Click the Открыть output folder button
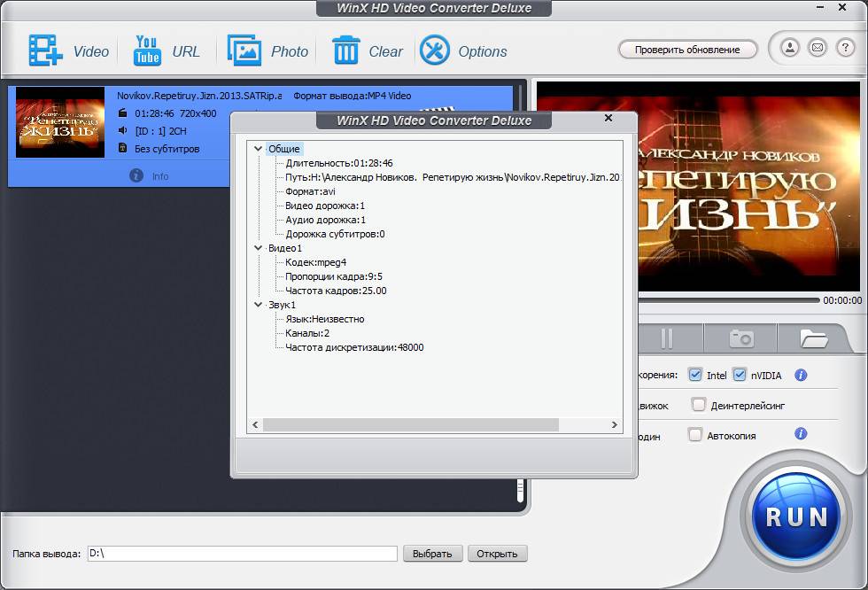 [x=497, y=554]
